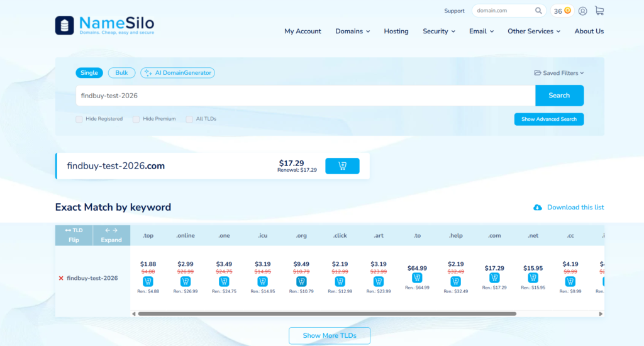Add the .to domain to cart
This screenshot has height=346, width=644.
tap(417, 278)
